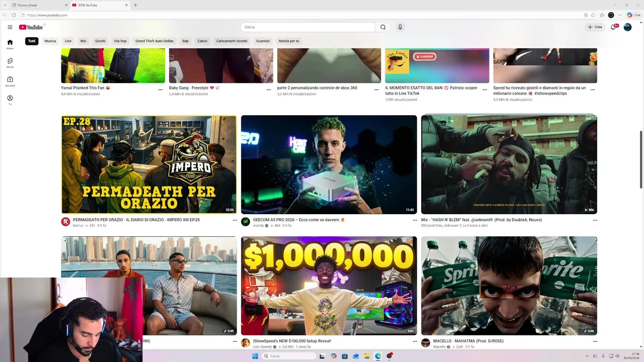Open the GEECOM mini PC thumbnail
644x362 pixels.
click(x=329, y=164)
